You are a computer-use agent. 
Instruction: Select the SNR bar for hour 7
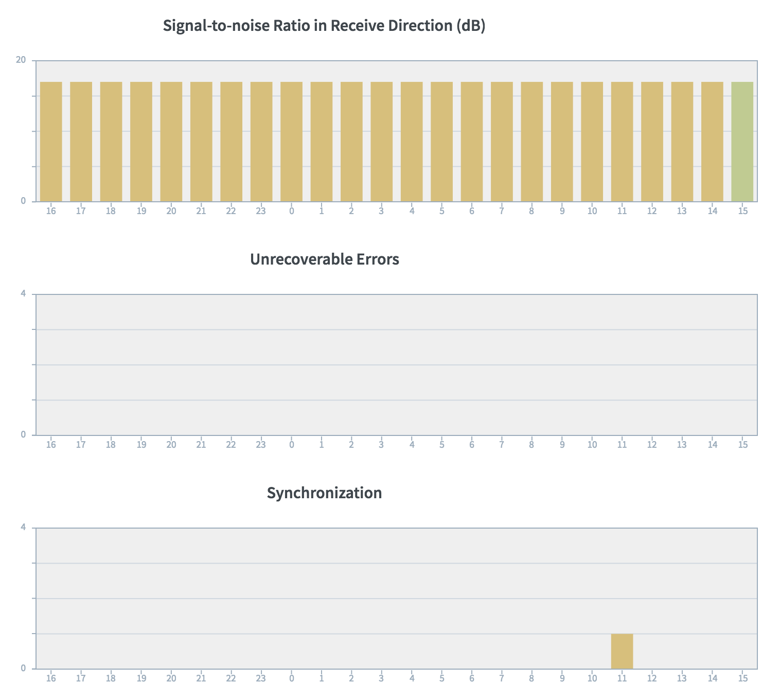point(502,142)
